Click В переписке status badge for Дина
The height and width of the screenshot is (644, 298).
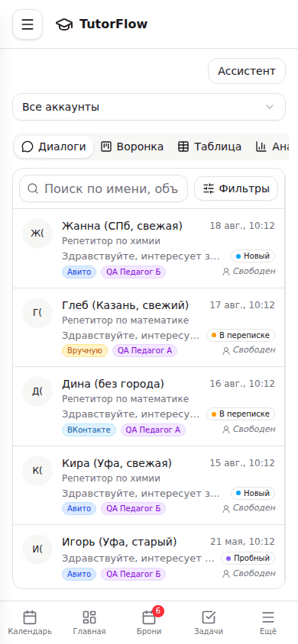tap(241, 414)
